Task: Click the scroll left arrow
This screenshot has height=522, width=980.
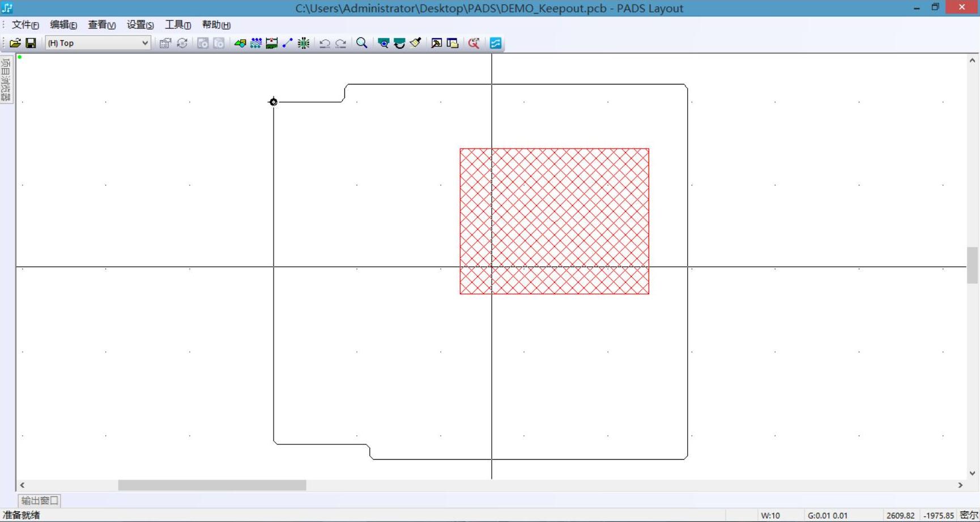Action: click(22, 485)
